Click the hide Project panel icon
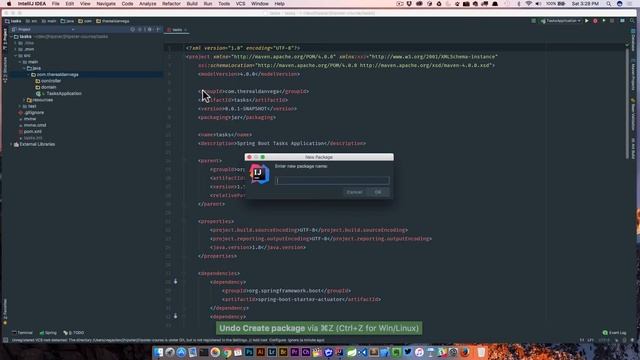 (158, 29)
